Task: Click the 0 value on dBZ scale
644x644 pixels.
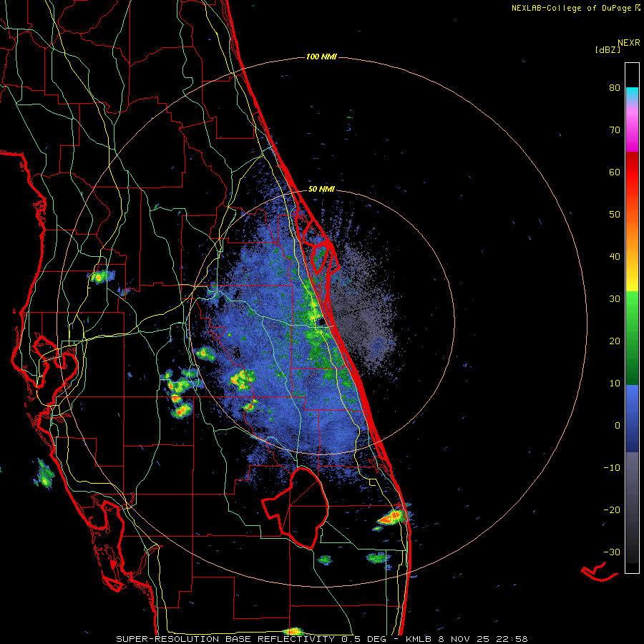Action: [618, 426]
